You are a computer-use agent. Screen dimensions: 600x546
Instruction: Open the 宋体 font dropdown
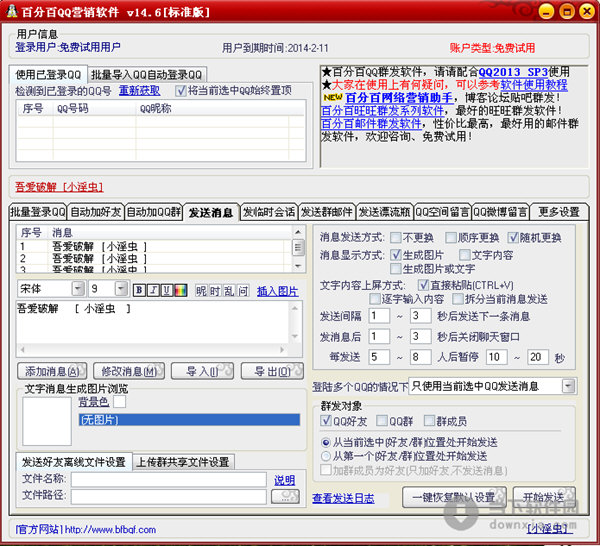[x=78, y=288]
